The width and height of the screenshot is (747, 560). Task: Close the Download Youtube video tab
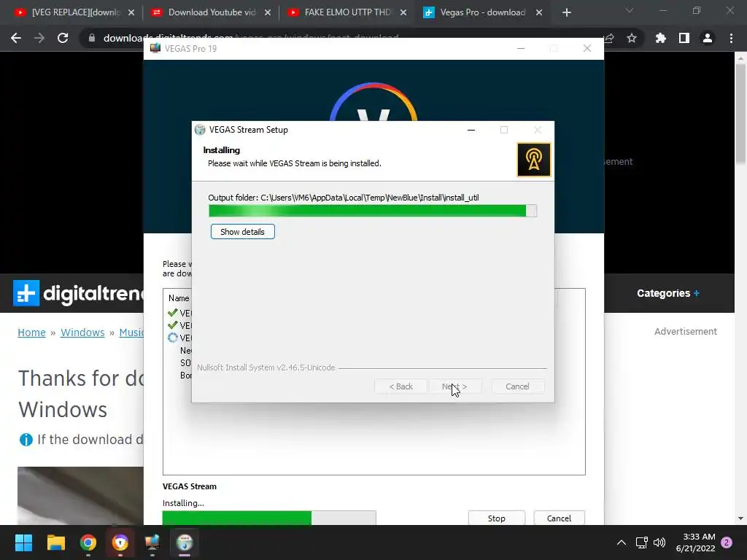[268, 12]
